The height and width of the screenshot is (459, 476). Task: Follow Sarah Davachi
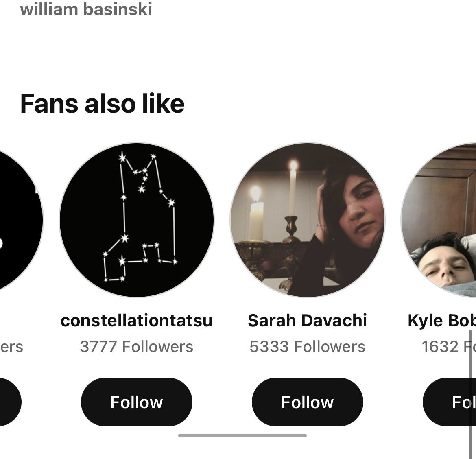tap(308, 402)
